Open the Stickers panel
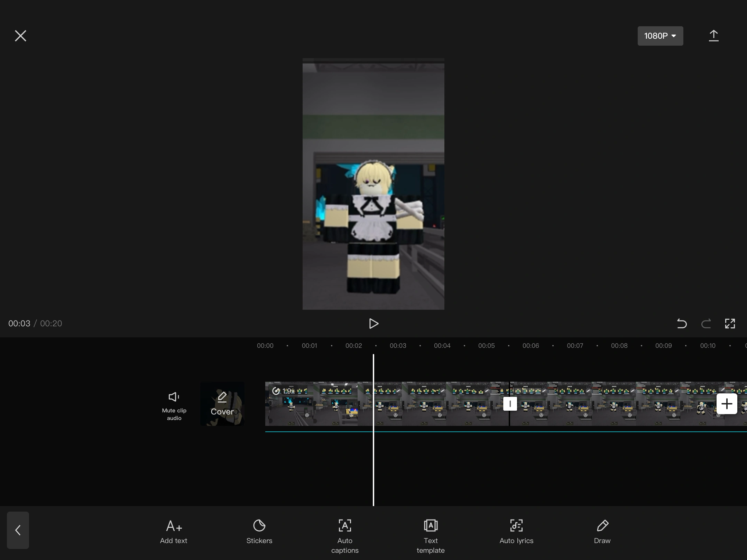Image resolution: width=747 pixels, height=560 pixels. [x=259, y=532]
